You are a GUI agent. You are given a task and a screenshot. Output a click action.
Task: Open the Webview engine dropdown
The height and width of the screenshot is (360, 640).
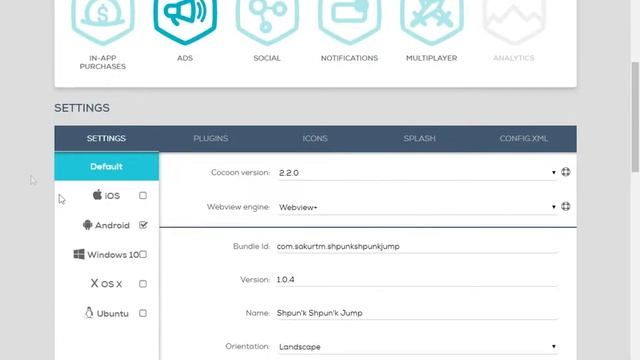coord(417,207)
